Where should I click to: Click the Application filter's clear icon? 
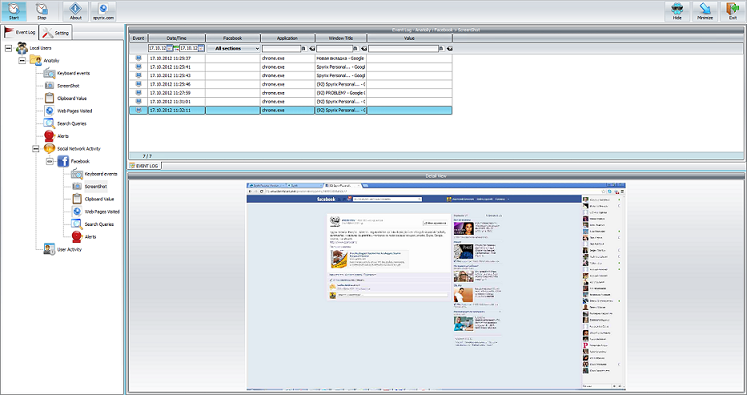pos(312,49)
